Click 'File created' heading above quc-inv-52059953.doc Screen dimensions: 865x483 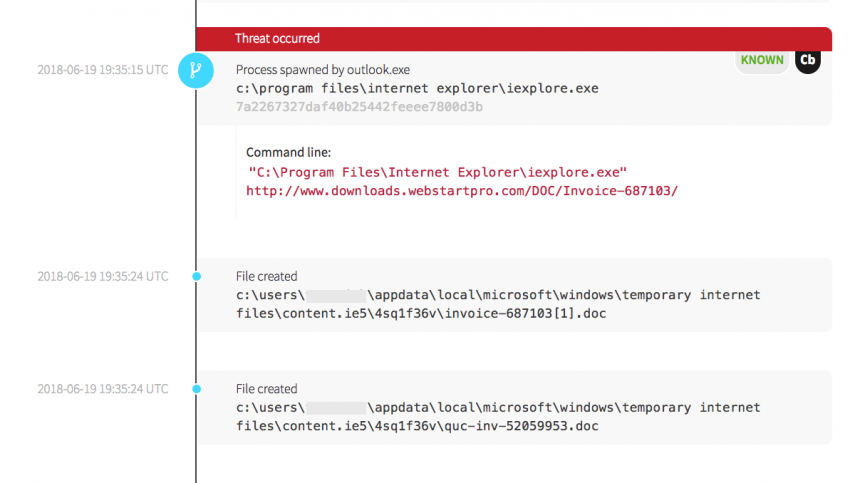pyautogui.click(x=266, y=389)
